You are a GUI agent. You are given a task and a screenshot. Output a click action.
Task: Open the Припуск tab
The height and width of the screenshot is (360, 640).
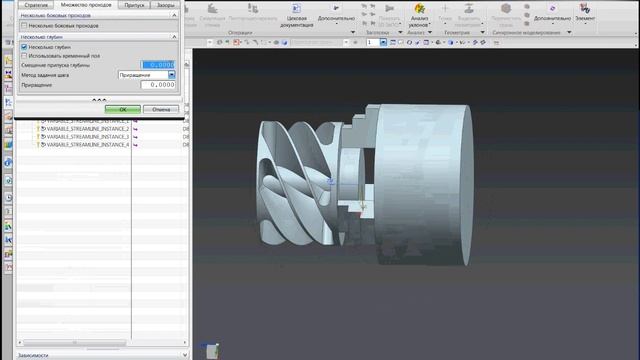134,5
